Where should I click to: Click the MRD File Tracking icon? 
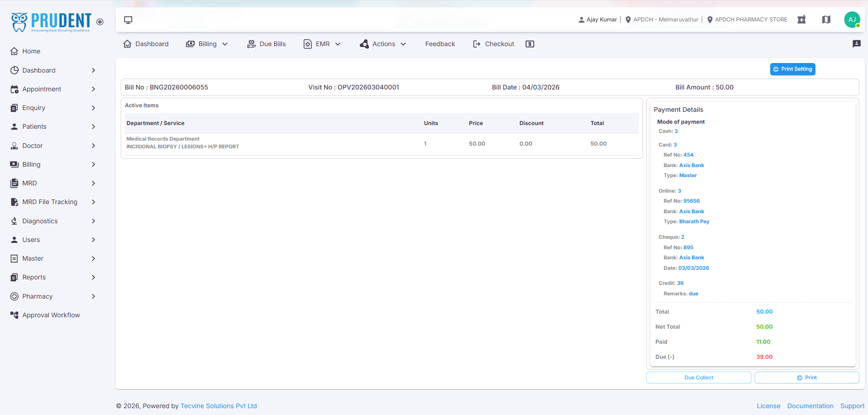pos(15,202)
